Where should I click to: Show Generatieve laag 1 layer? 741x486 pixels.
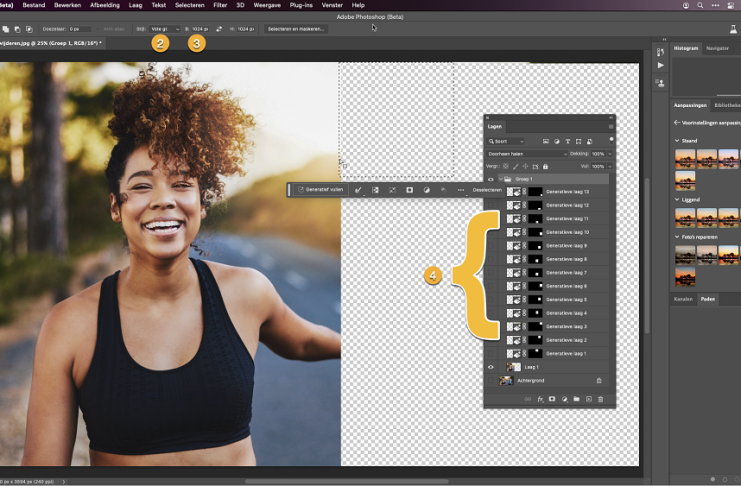(x=491, y=354)
